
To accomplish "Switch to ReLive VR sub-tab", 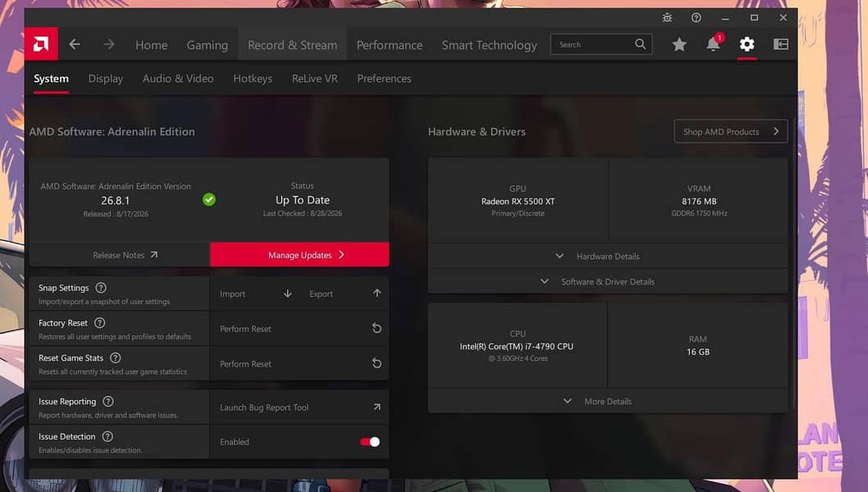I will pyautogui.click(x=314, y=79).
